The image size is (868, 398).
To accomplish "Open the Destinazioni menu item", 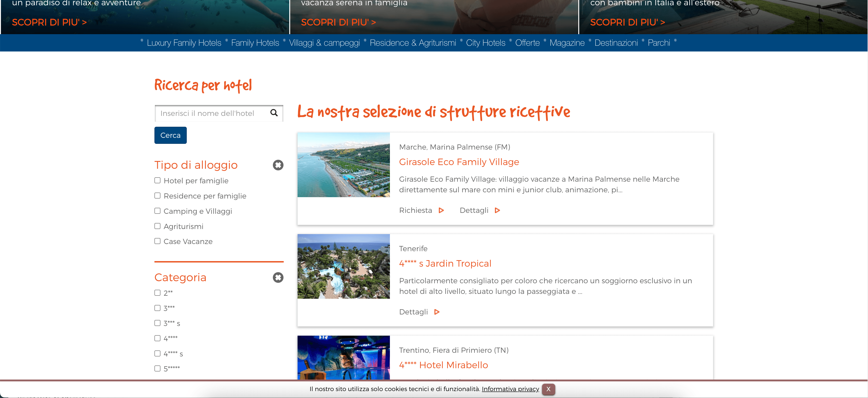I will (x=616, y=43).
